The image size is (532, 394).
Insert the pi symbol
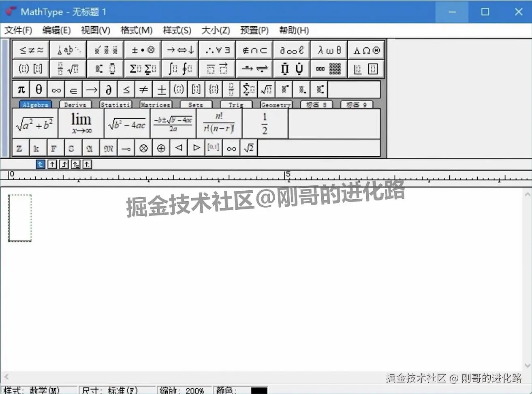tap(21, 89)
